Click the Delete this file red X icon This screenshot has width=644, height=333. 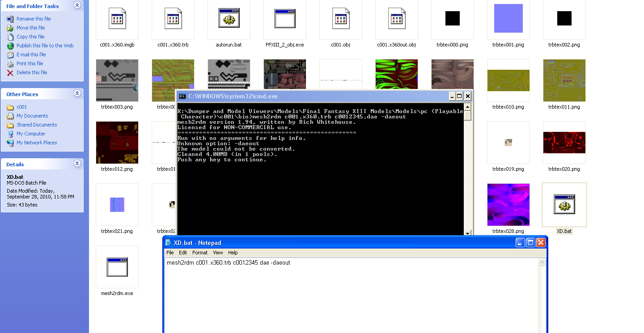coord(10,72)
